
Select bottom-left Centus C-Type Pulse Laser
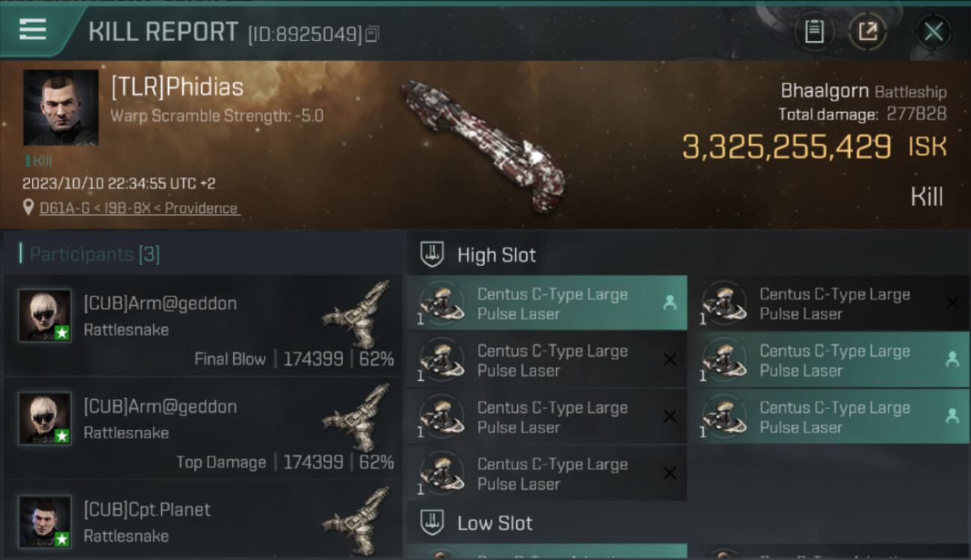(547, 473)
